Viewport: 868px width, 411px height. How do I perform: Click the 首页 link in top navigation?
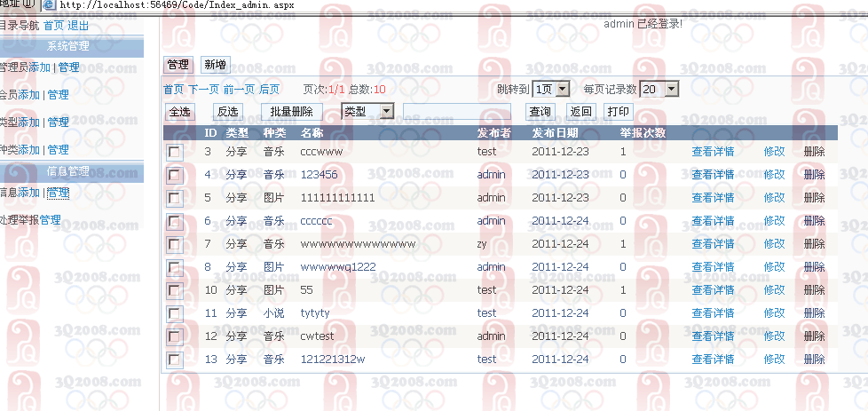[54, 26]
